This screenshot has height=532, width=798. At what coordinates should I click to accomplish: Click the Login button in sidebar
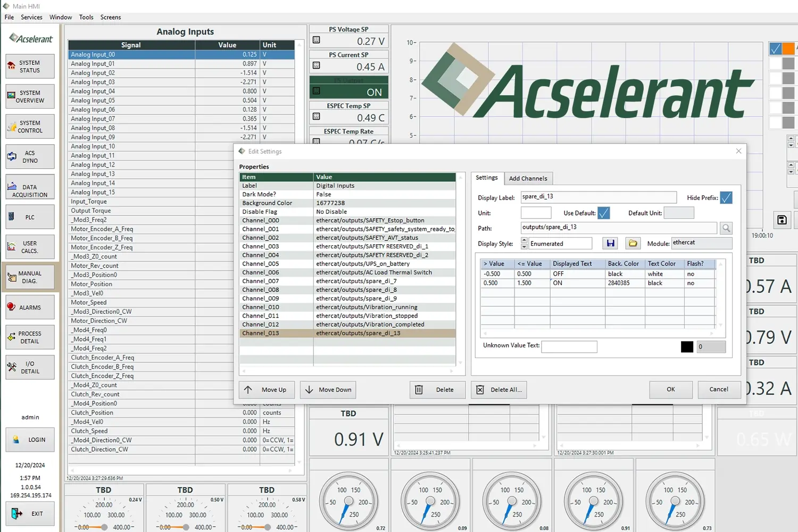[x=30, y=440]
